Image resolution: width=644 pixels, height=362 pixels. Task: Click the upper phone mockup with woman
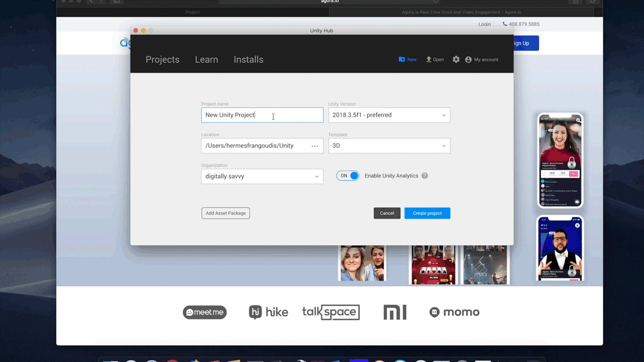pos(560,161)
